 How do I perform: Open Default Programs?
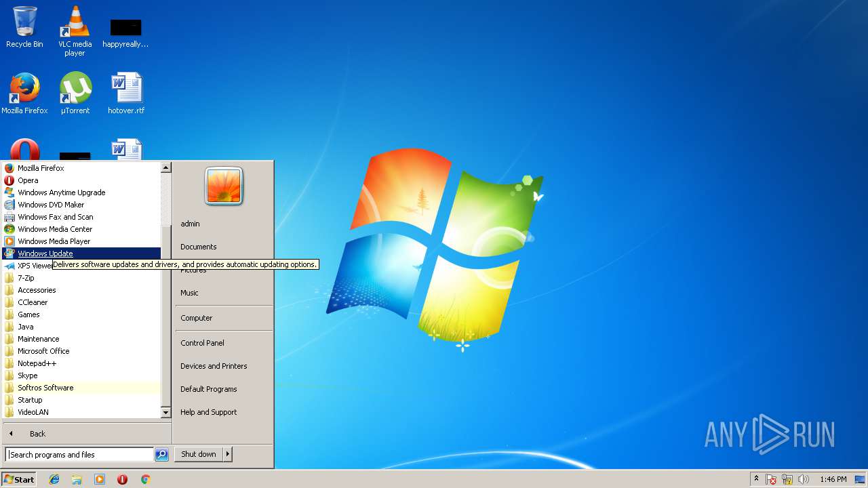pos(224,389)
